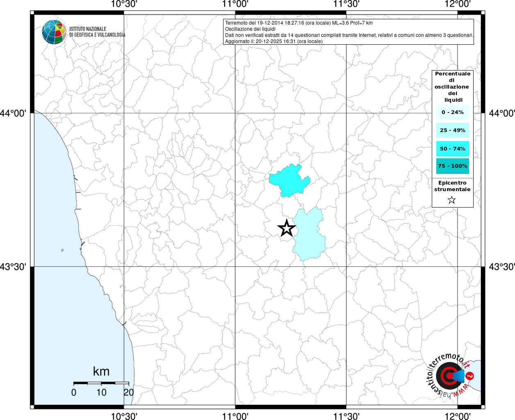Viewport: 515px width, 420px height.
Task: Click the top 10°30' longitude label
Action: (x=124, y=4)
